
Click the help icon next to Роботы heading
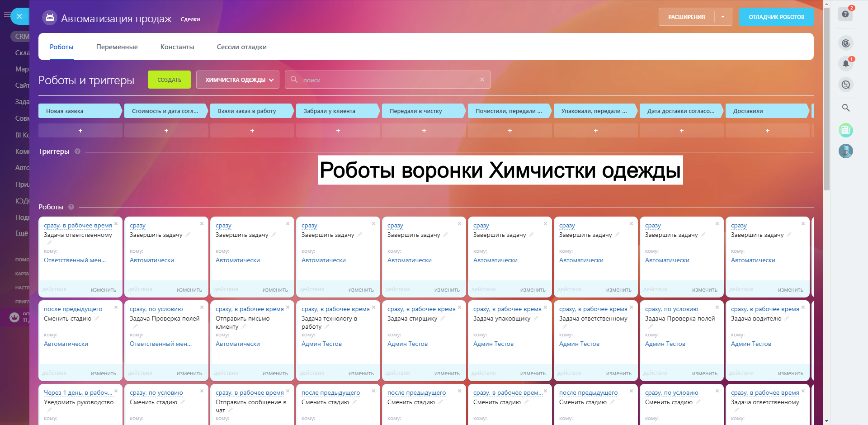(71, 207)
